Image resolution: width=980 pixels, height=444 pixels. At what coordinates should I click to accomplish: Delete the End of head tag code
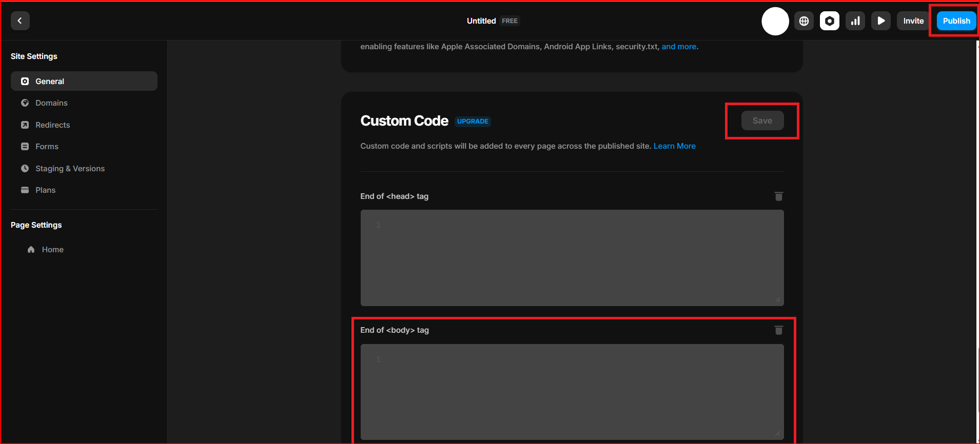pyautogui.click(x=778, y=196)
